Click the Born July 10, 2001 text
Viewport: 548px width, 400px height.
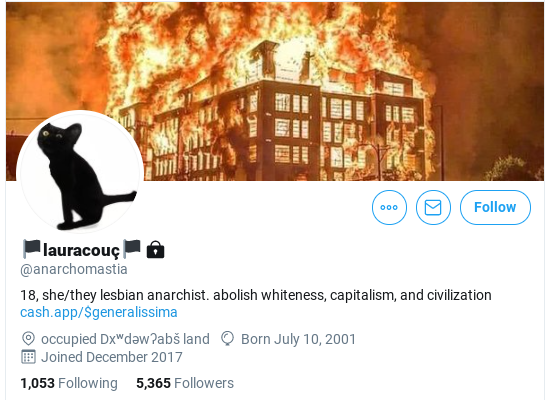298,339
